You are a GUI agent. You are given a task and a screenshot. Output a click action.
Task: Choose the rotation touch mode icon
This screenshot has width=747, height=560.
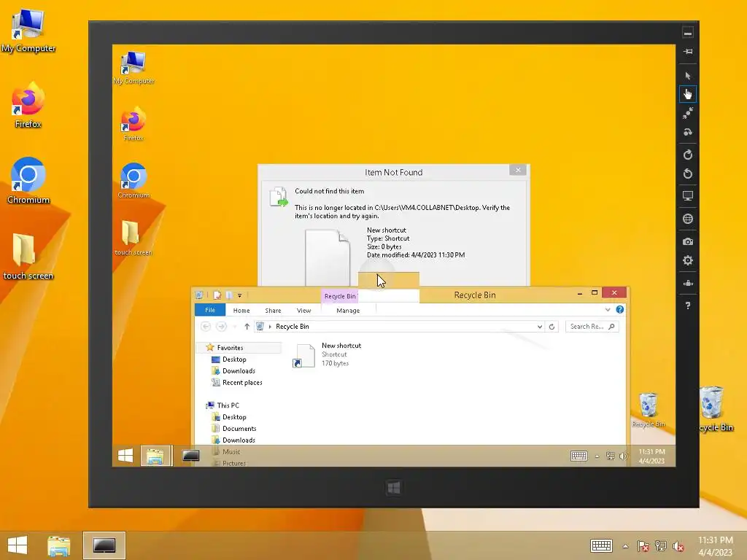point(687,132)
